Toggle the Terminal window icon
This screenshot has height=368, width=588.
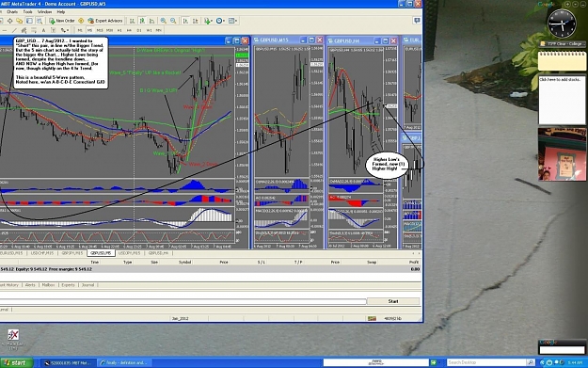click(x=29, y=21)
